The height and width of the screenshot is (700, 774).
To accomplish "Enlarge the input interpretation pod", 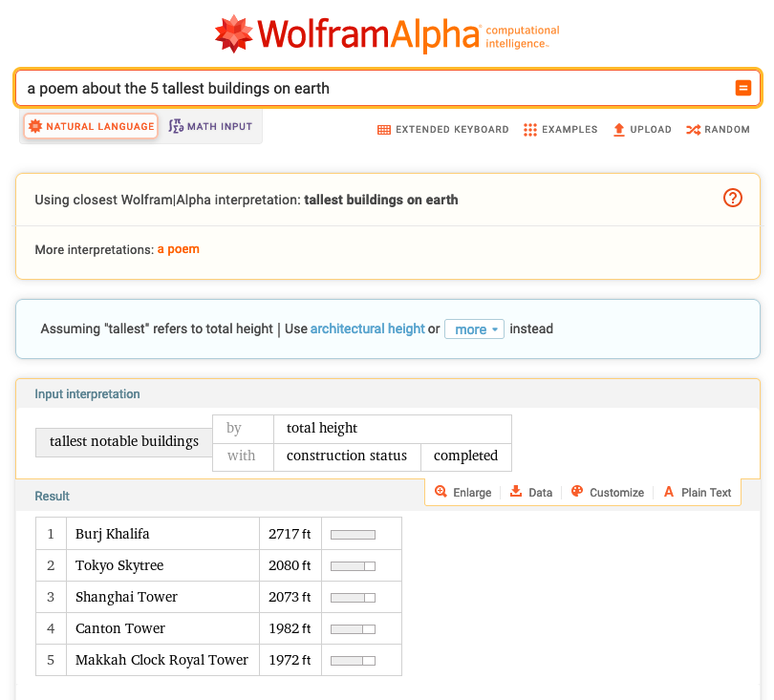I will [463, 493].
